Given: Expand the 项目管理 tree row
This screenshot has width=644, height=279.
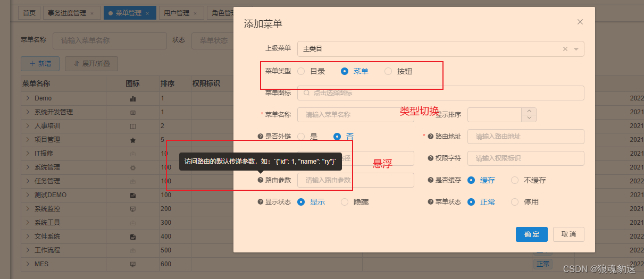Looking at the screenshot, I should click(x=28, y=140).
